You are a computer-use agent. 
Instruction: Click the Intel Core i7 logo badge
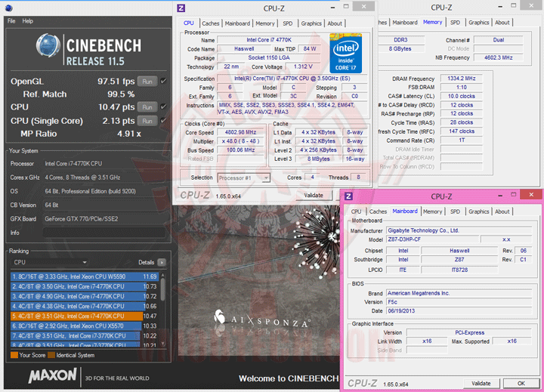(x=345, y=53)
